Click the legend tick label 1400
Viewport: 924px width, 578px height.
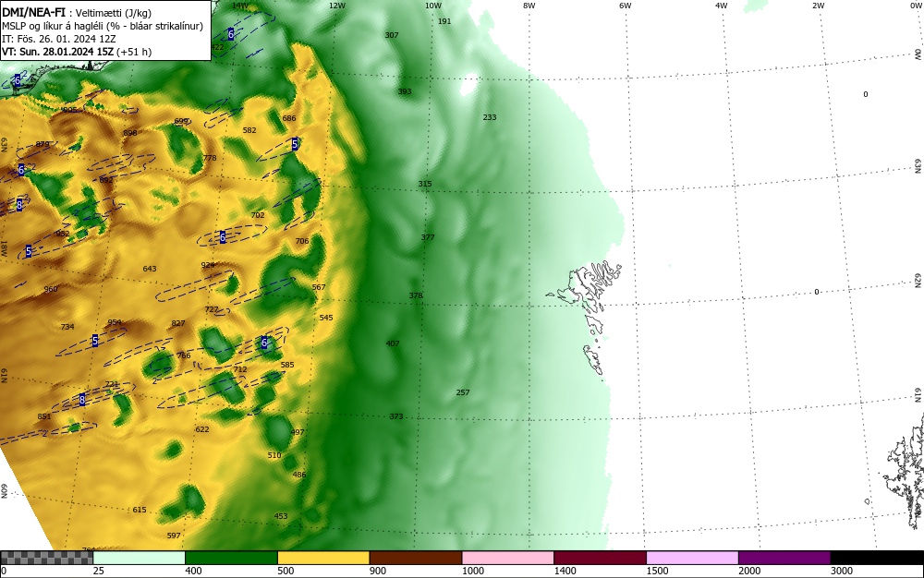pyautogui.click(x=565, y=571)
